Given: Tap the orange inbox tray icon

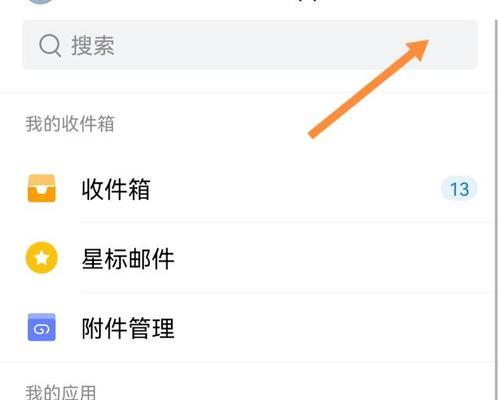Looking at the screenshot, I should 41,189.
